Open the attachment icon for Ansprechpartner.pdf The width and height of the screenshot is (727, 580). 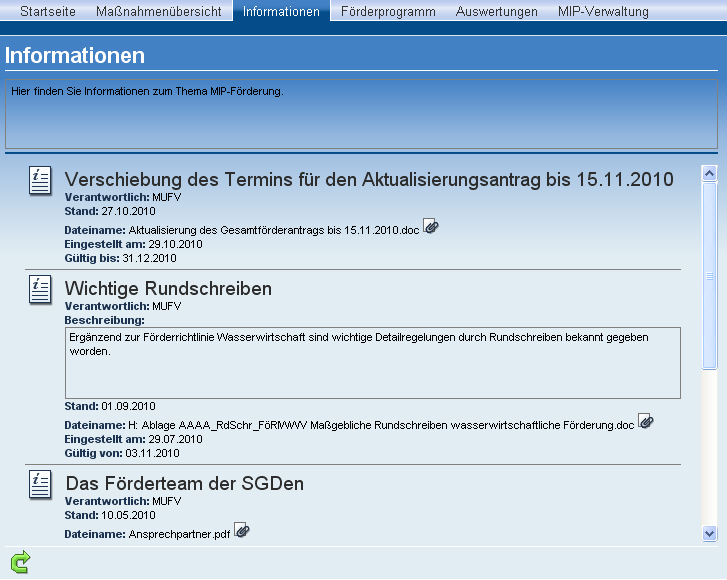[x=242, y=530]
